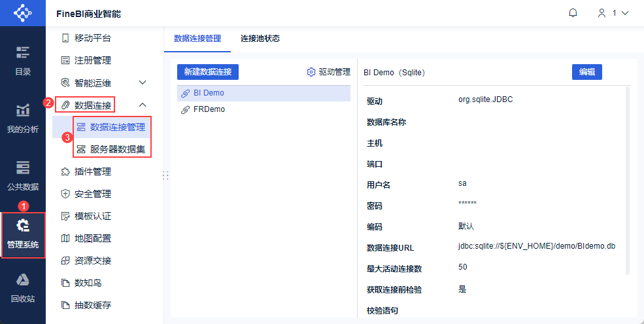Click the 模板认证 icon

[65, 216]
